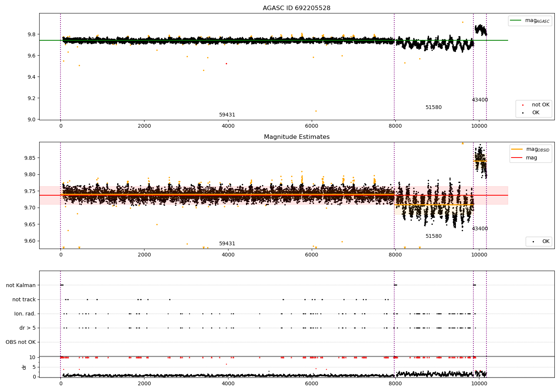Click y tick 9.60 on middle plot
The image size is (560, 392).
30,241
